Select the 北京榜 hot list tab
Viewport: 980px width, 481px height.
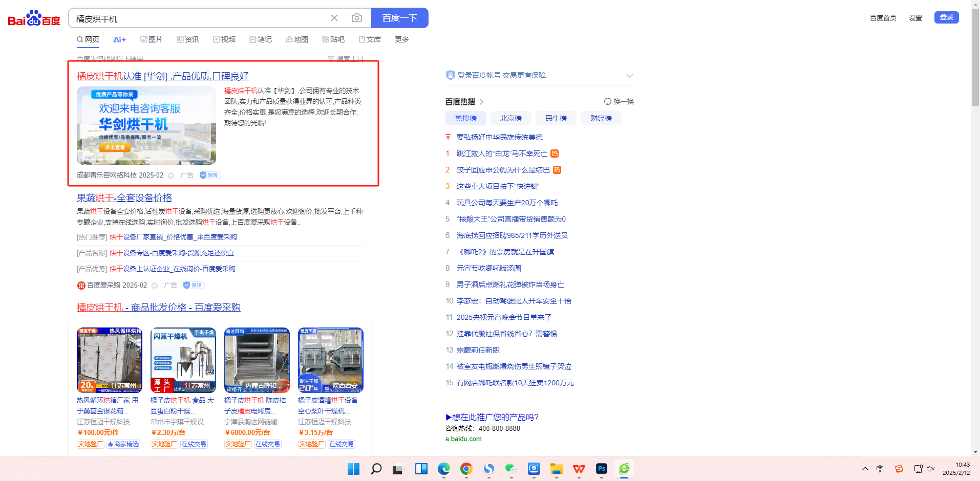tap(510, 118)
